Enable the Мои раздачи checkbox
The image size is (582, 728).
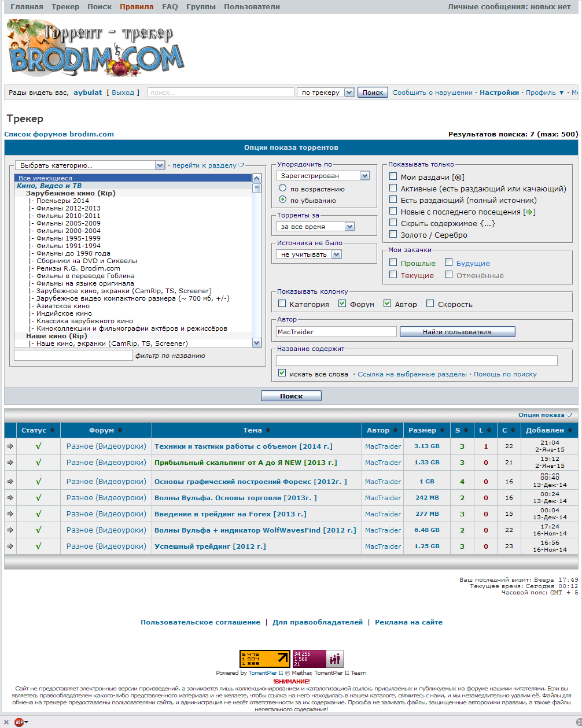[x=393, y=176]
